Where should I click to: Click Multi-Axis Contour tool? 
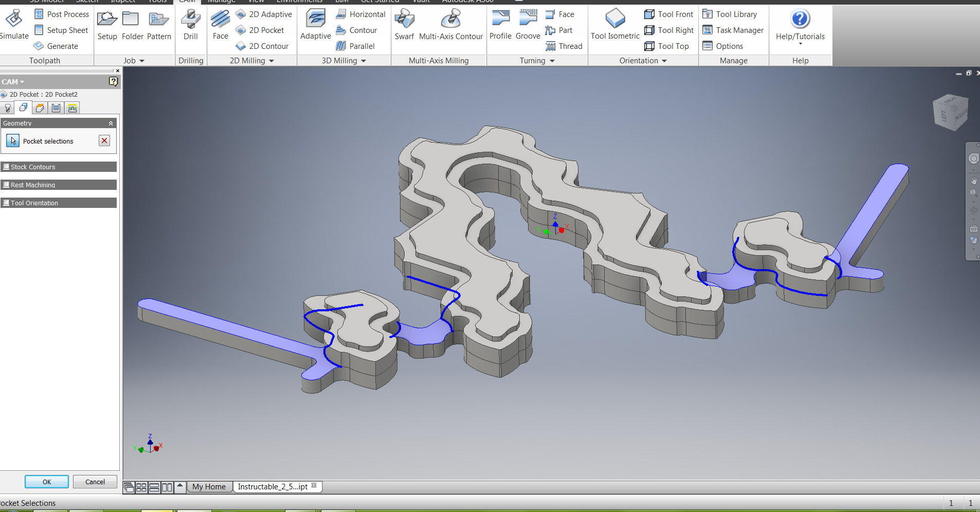[x=451, y=25]
